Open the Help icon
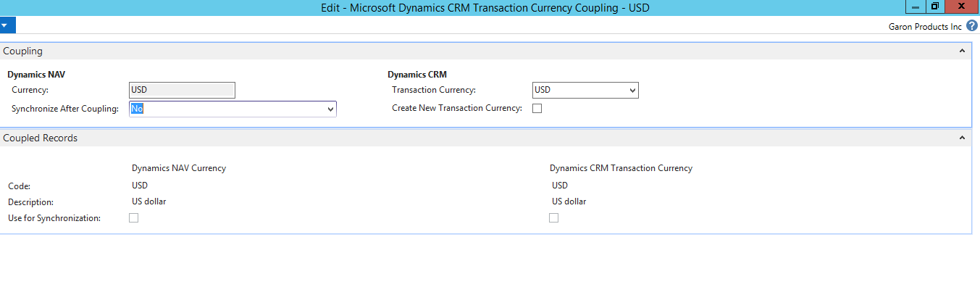 pos(972,26)
